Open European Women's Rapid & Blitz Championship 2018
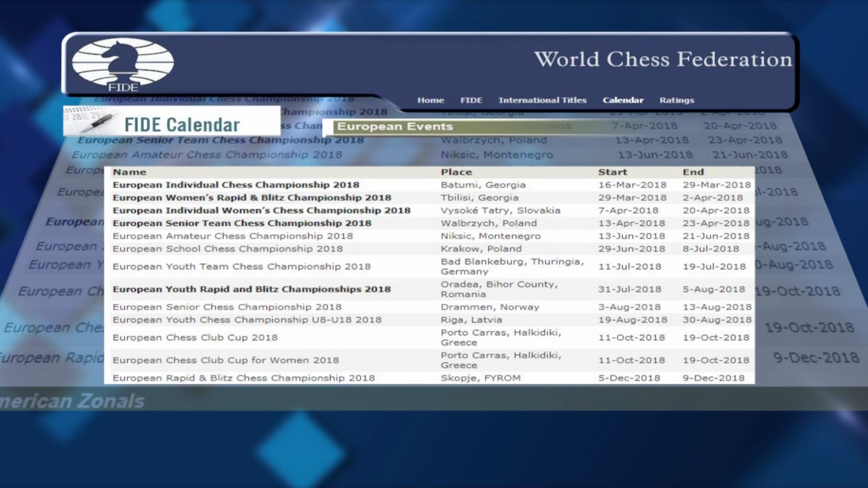Viewport: 868px width, 488px height. coord(251,197)
